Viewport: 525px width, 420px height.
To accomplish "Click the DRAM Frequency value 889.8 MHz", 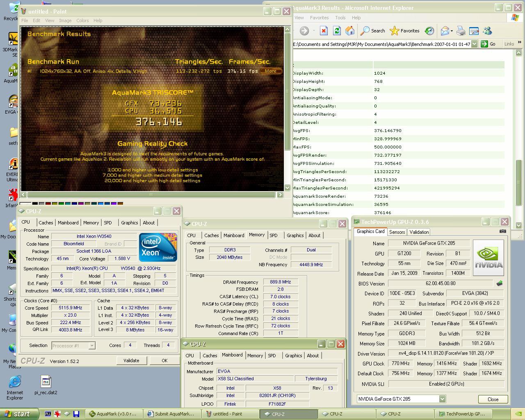I will pyautogui.click(x=280, y=282).
